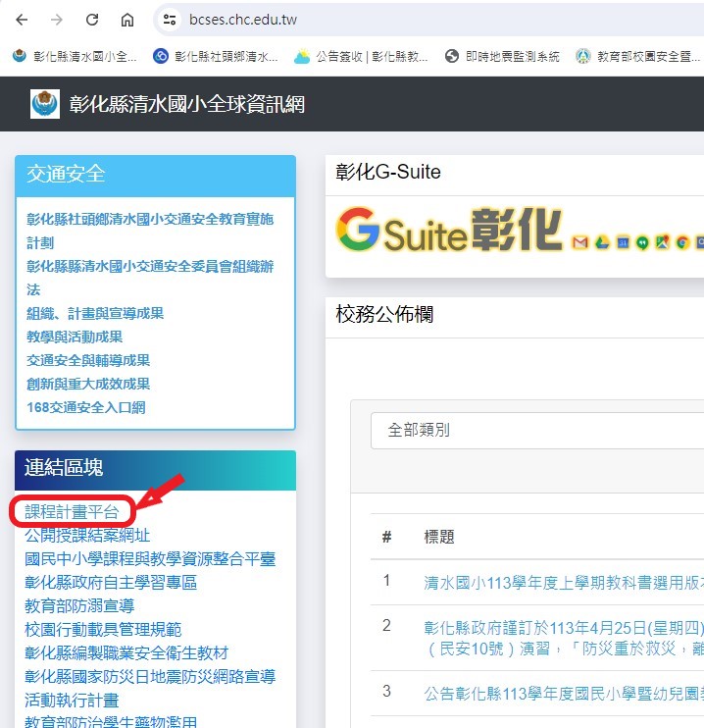Click the Google Calendar icon in banner
Viewport: 704px width, 728px height.
(x=623, y=242)
